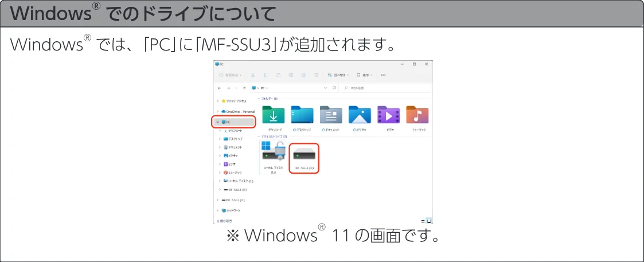Screen dimensions: 644x262
Task: Refresh the PC folder view
Action: tap(334, 88)
